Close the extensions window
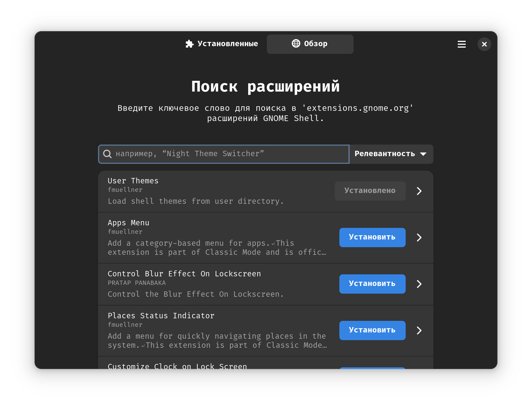532x407 pixels. click(x=484, y=44)
